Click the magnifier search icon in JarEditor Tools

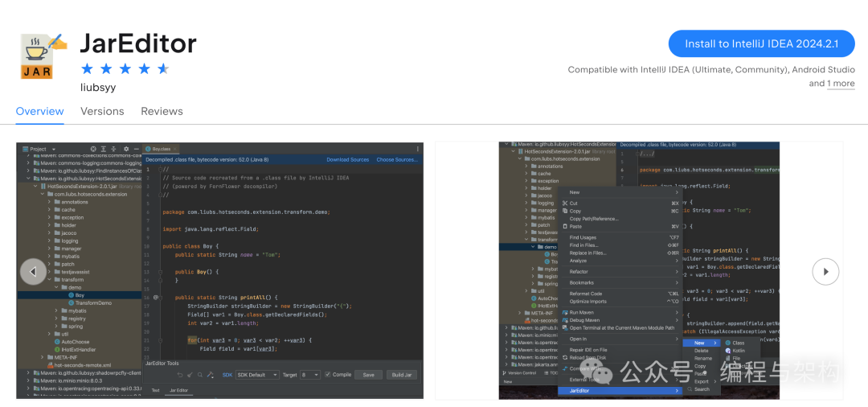[x=200, y=375]
